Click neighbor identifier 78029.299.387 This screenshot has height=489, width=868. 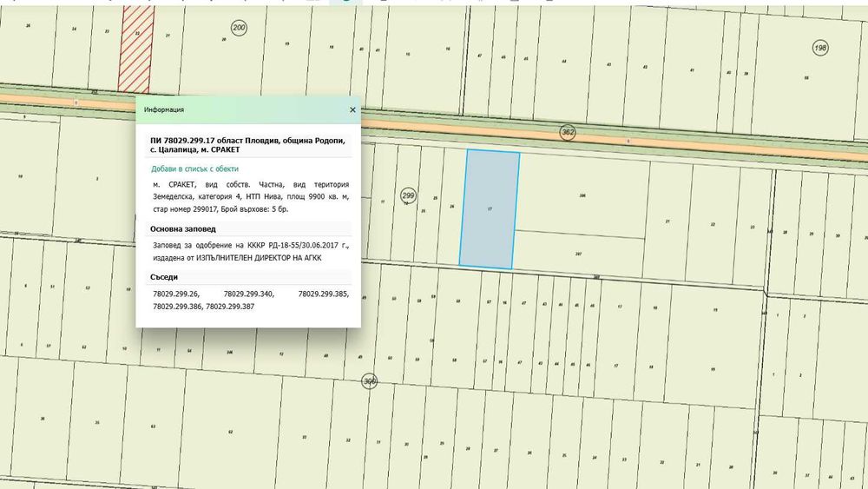pyautogui.click(x=230, y=307)
